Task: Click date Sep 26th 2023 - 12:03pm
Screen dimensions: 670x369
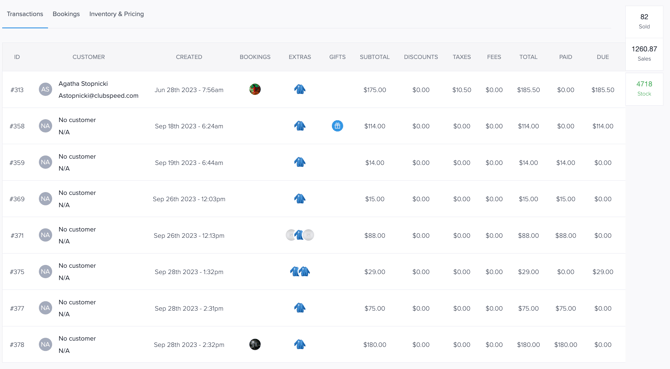Action: pos(189,199)
